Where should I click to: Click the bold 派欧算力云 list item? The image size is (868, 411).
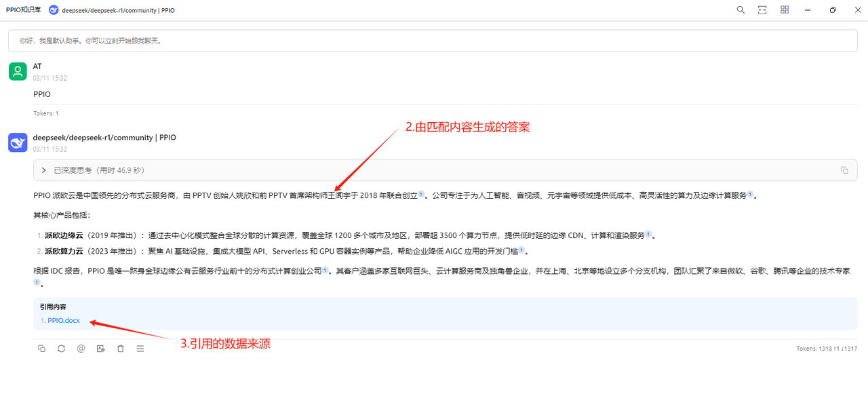[65, 252]
